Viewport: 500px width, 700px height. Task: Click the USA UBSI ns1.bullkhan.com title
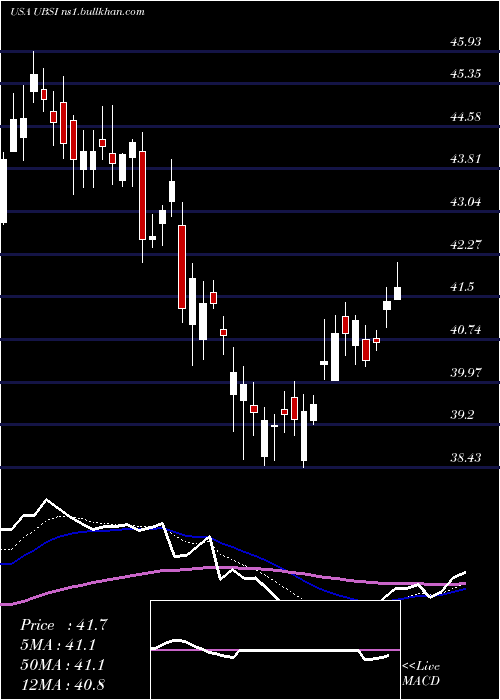point(77,12)
